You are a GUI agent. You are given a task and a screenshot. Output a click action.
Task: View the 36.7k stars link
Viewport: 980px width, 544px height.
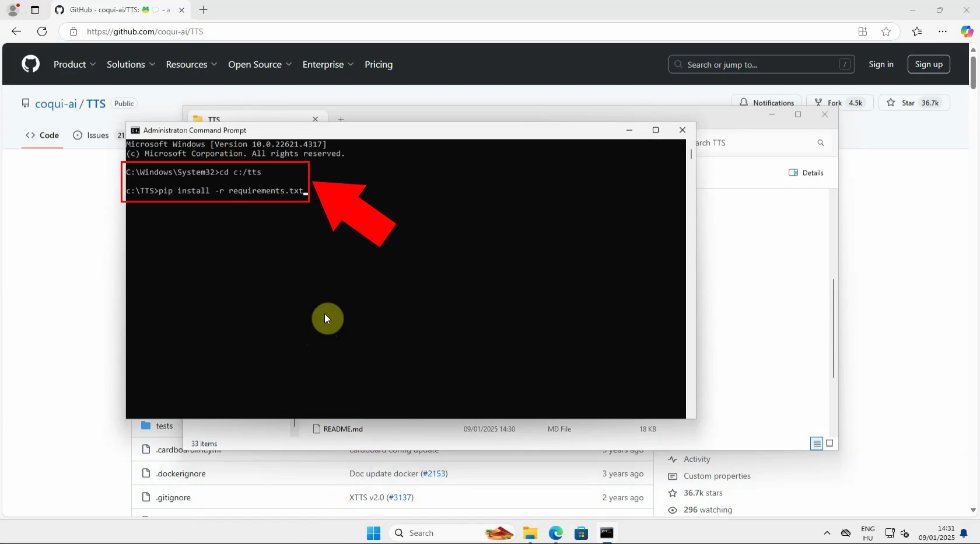point(703,493)
